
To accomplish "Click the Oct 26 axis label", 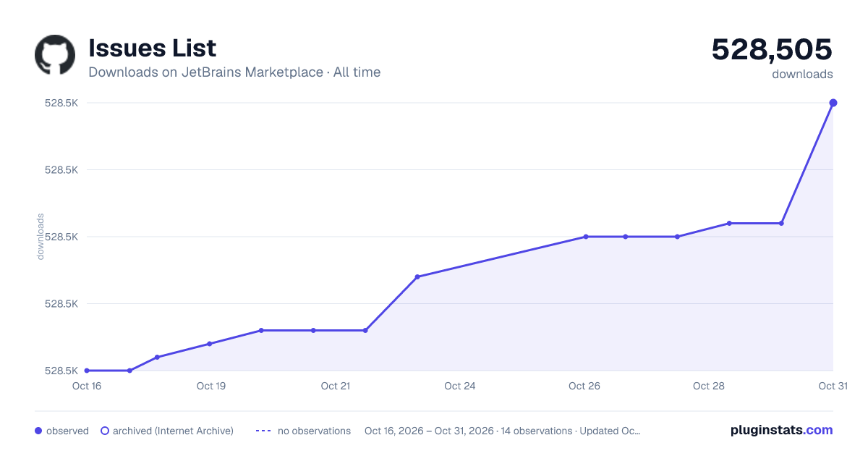I will point(584,386).
